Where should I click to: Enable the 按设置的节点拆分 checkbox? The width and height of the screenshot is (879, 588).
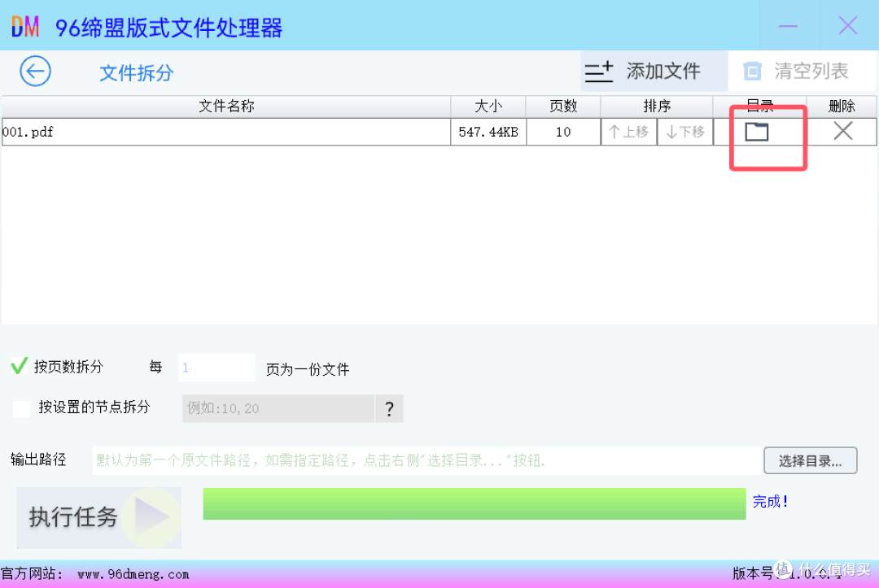pyautogui.click(x=21, y=408)
